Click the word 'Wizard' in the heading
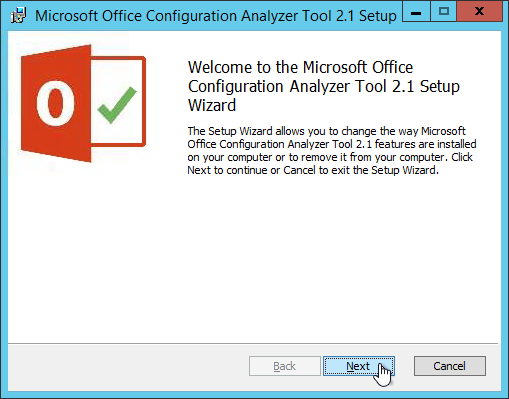The height and width of the screenshot is (399, 509). (x=212, y=105)
